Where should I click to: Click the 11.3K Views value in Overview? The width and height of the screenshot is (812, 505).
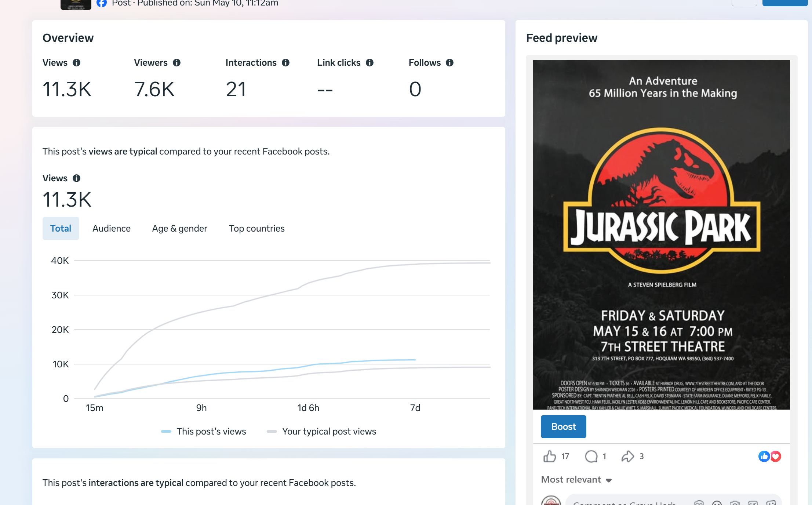point(67,89)
